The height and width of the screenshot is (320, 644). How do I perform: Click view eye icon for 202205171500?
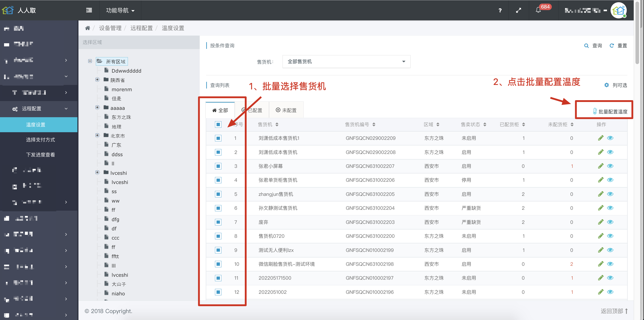(610, 278)
